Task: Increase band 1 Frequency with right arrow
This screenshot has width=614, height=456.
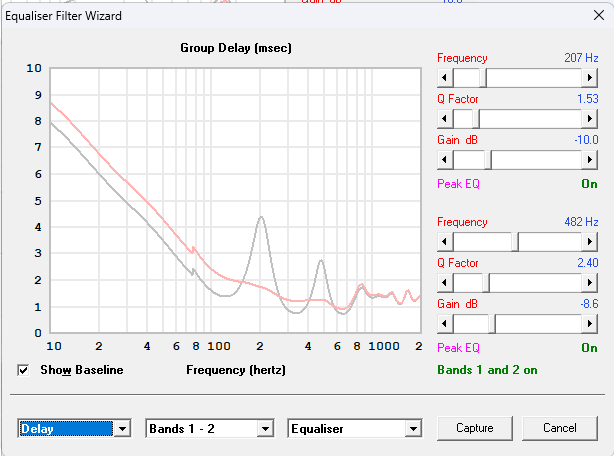Action: pyautogui.click(x=589, y=78)
